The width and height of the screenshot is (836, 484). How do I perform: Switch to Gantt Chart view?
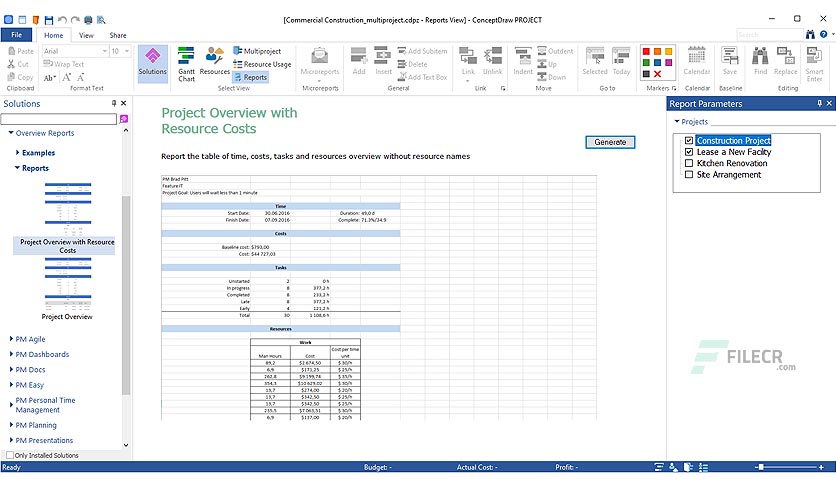click(x=186, y=64)
